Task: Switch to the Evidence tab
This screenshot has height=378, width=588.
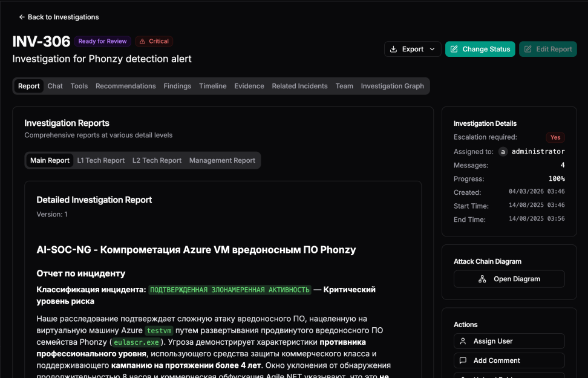Action: point(249,86)
